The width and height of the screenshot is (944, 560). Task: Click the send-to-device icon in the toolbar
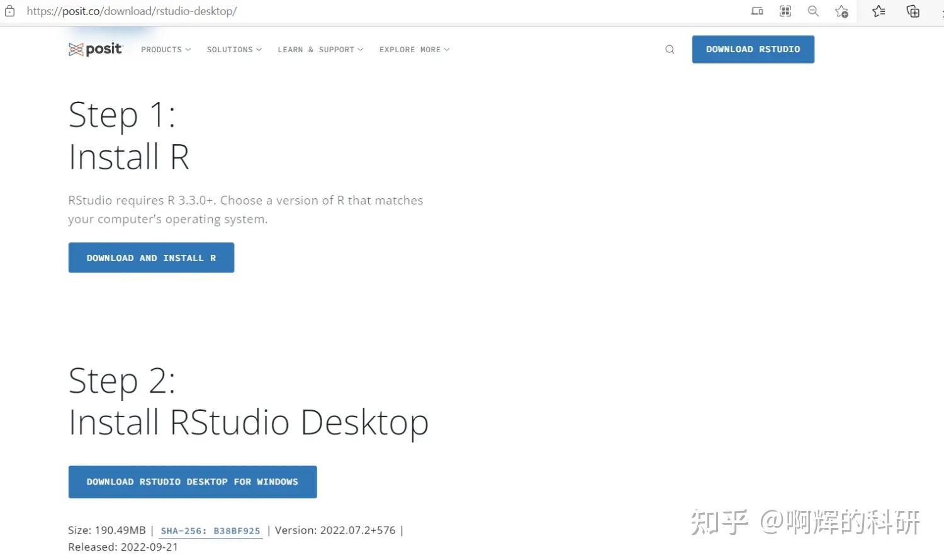[756, 11]
